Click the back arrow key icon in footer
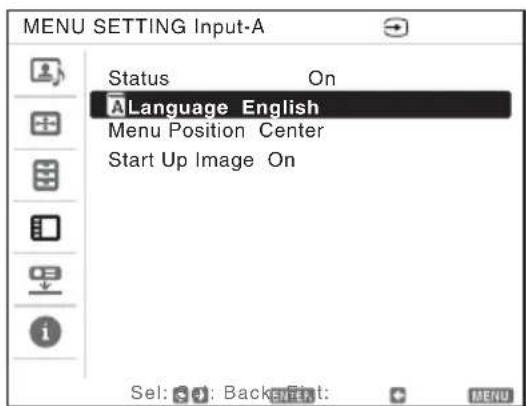This screenshot has height=406, width=526. 398,395
